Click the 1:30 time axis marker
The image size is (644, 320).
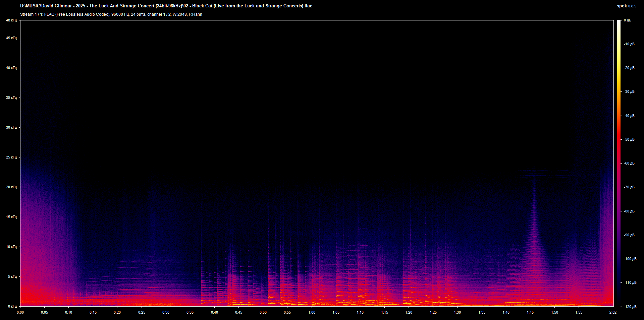[x=457, y=313]
